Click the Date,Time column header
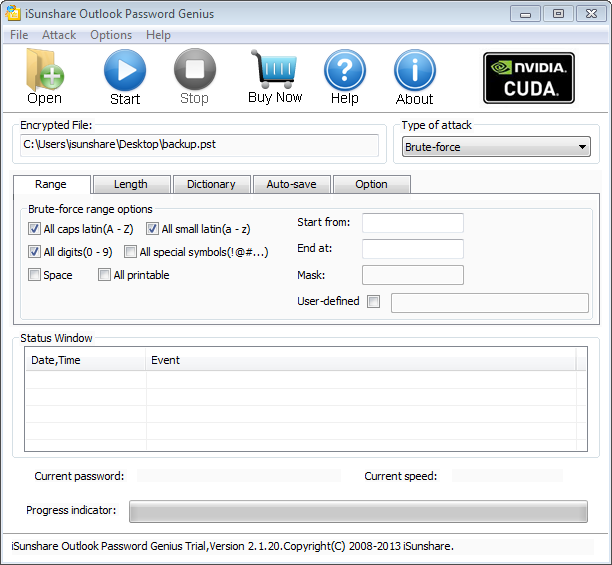The width and height of the screenshot is (612, 565). (x=85, y=360)
